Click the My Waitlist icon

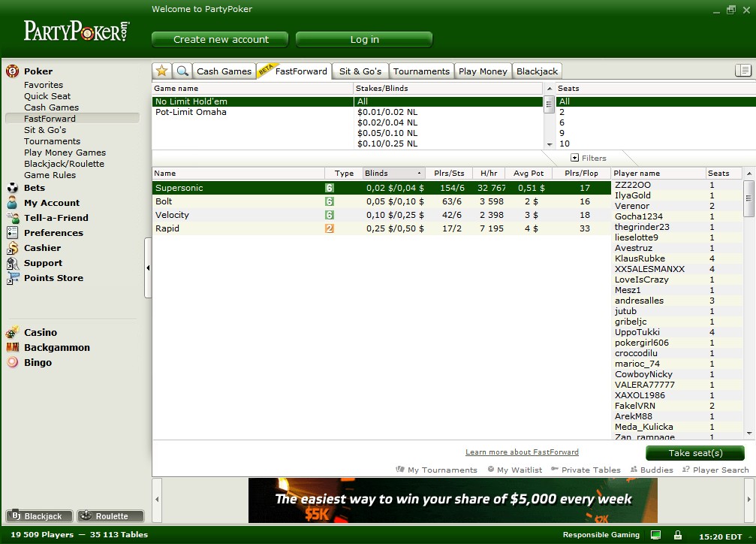491,469
